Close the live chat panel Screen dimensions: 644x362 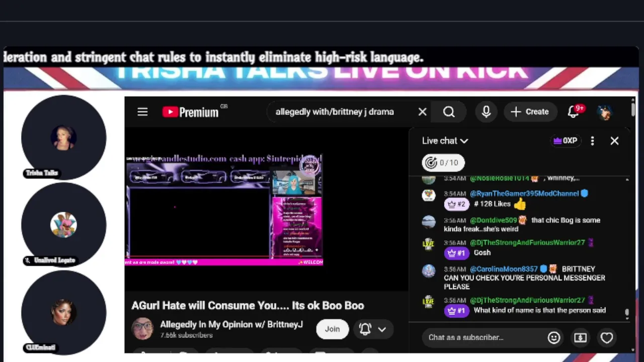point(614,141)
